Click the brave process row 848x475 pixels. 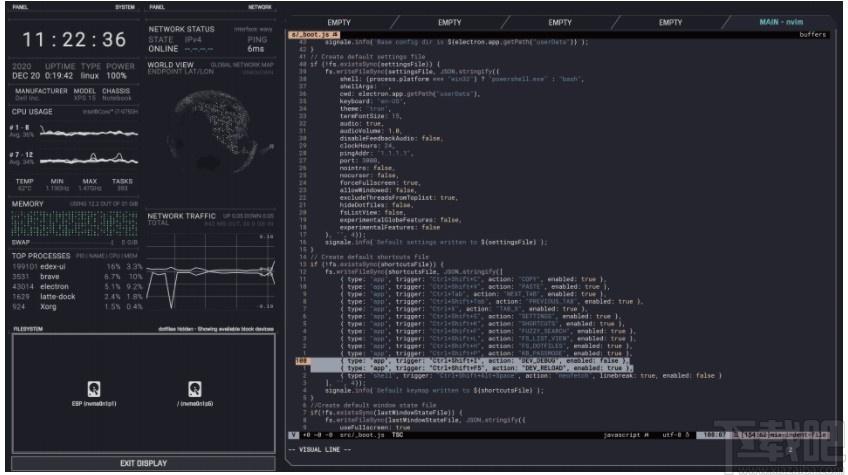point(77,276)
